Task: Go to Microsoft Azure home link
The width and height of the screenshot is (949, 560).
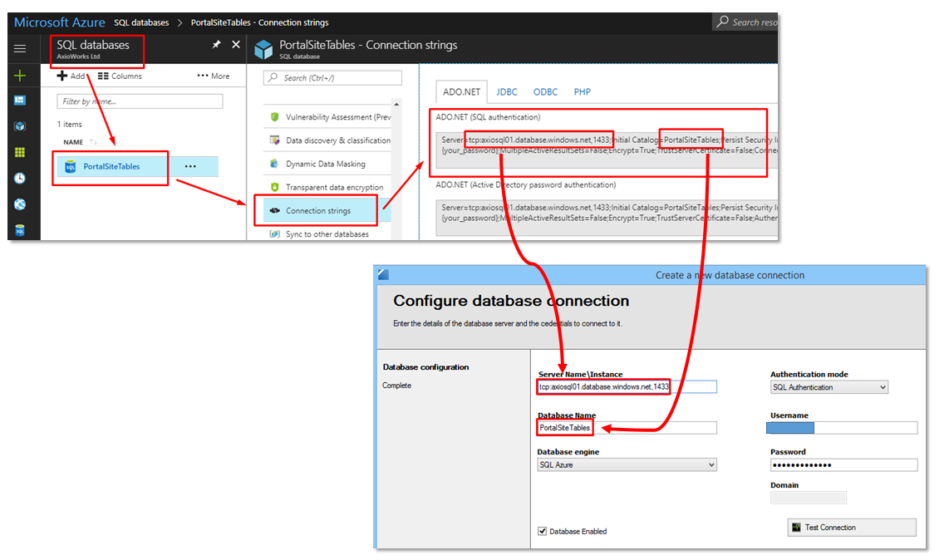Action: pos(59,22)
